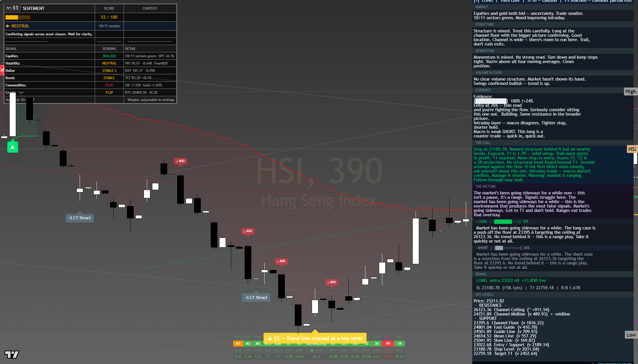This screenshot has height=364, width=638.
Task: Select the 1M timeframe cell
Action: 400,344
